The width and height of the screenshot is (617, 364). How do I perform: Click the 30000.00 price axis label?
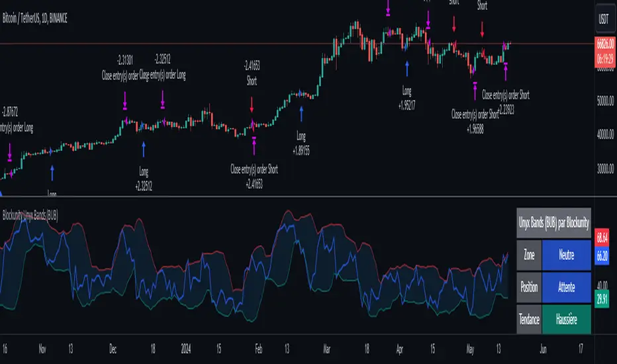pos(605,169)
